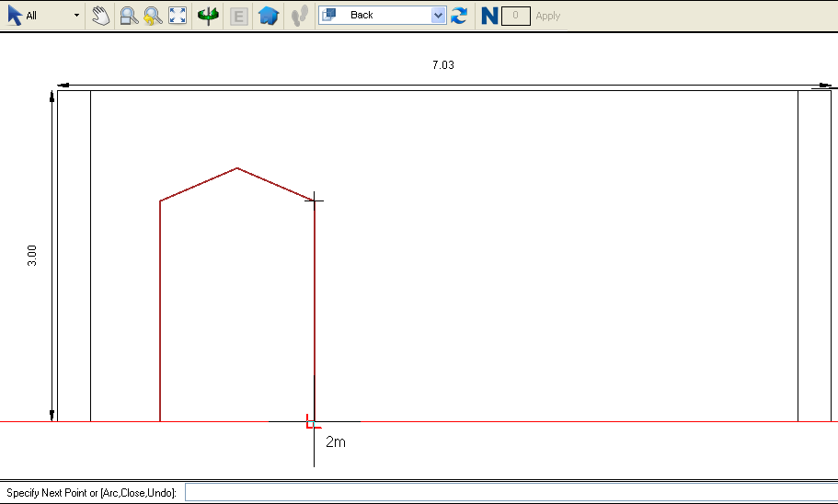Click the Specify Next Point prompt text
The image size is (838, 504).
(x=91, y=493)
